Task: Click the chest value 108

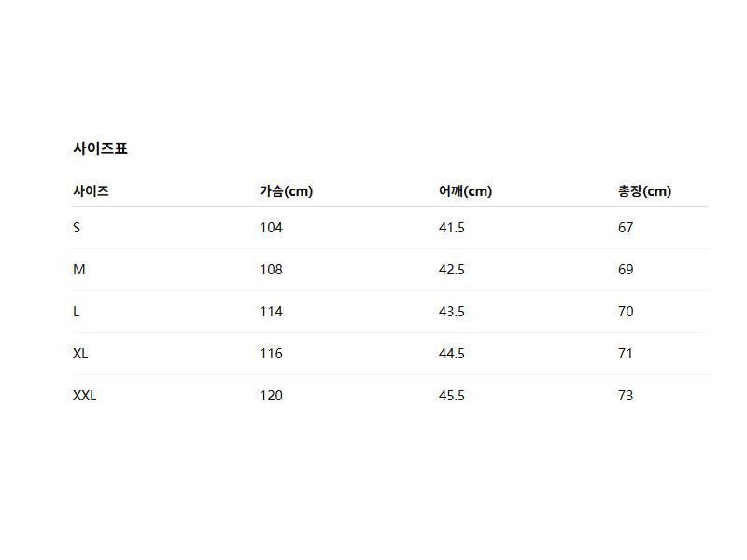Action: 271,270
